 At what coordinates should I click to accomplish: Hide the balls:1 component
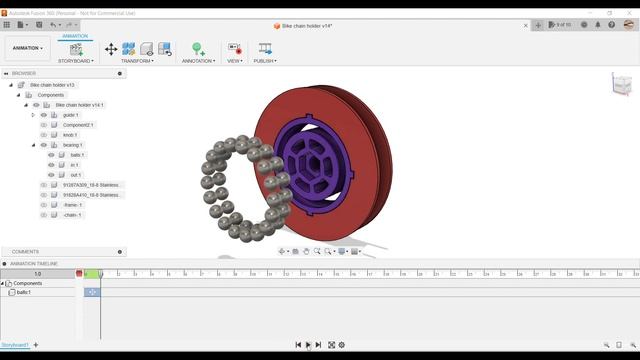pyautogui.click(x=51, y=155)
